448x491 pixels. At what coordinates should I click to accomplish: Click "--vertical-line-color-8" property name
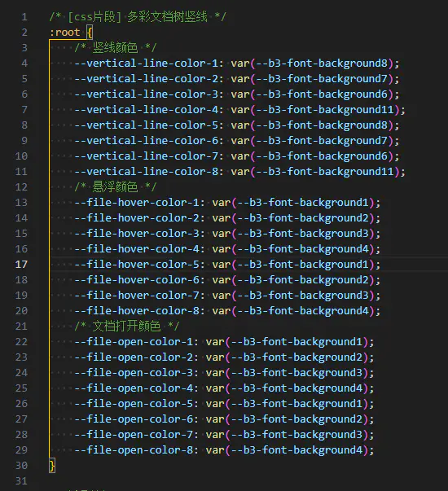(146, 171)
